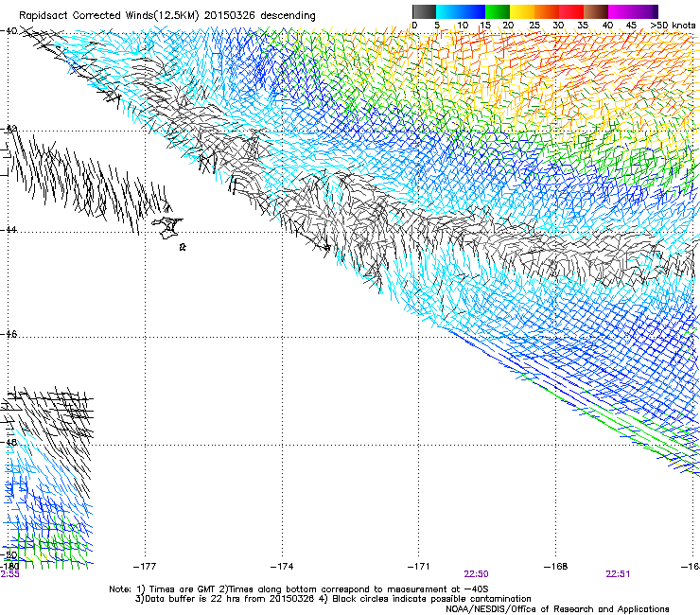Image resolution: width=700 pixels, height=615 pixels.
Task: Click the -168 longitude axis label
Action: tap(556, 567)
